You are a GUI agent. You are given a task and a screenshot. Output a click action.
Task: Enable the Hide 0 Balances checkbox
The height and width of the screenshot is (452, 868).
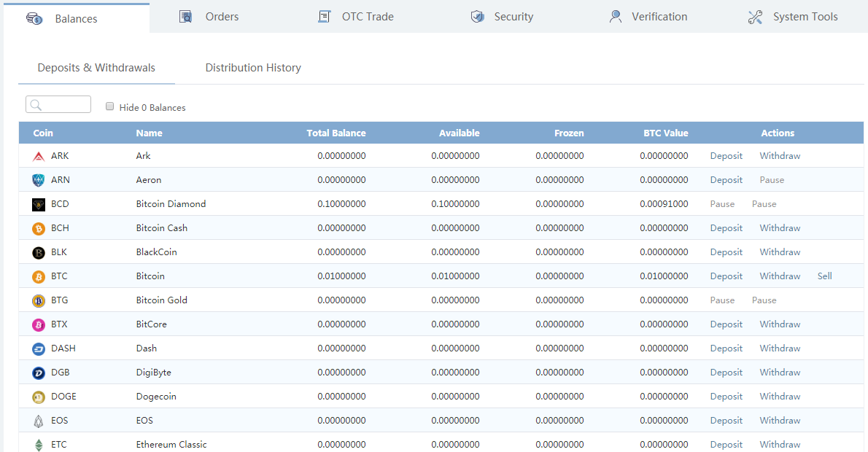tap(110, 106)
